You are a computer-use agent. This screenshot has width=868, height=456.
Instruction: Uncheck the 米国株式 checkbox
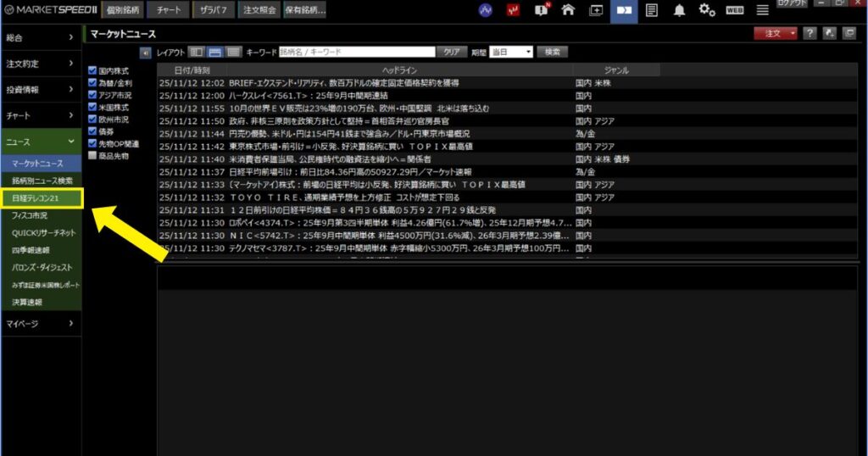tap(92, 107)
